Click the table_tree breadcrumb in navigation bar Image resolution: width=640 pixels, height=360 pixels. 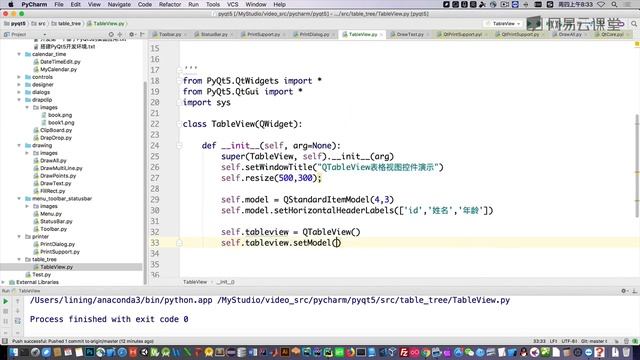(66, 24)
